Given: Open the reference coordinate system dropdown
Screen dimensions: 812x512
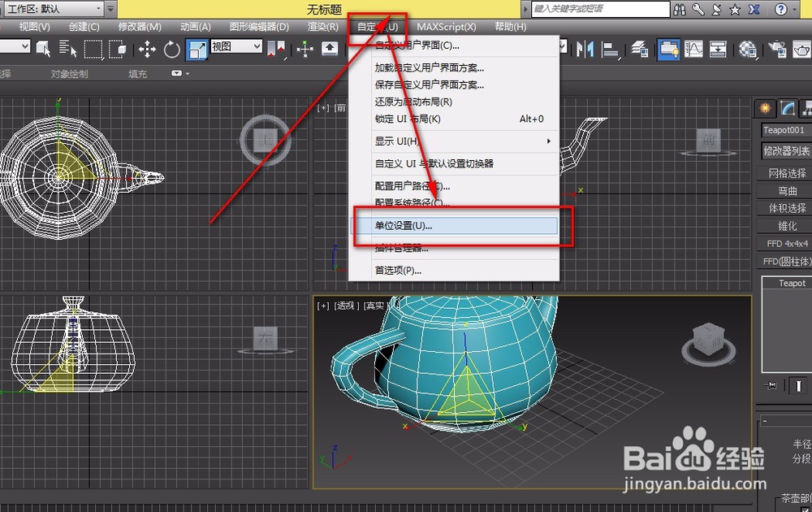Looking at the screenshot, I should point(236,46).
